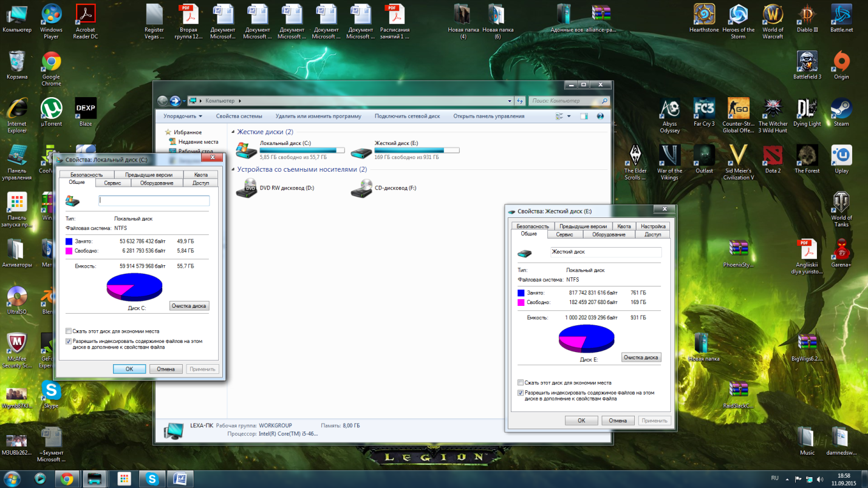Screen dimensions: 868x488
Task: Toggle compress disk checkbox in Disk E properties
Action: 521,383
